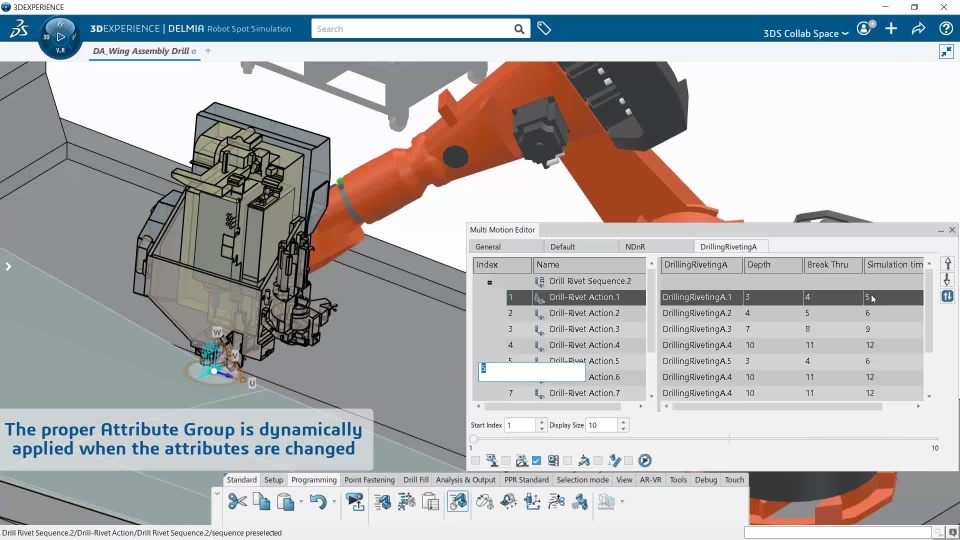Open the Point Fastening toolbar tab
Viewport: 960px width, 540px height.
[x=369, y=480]
